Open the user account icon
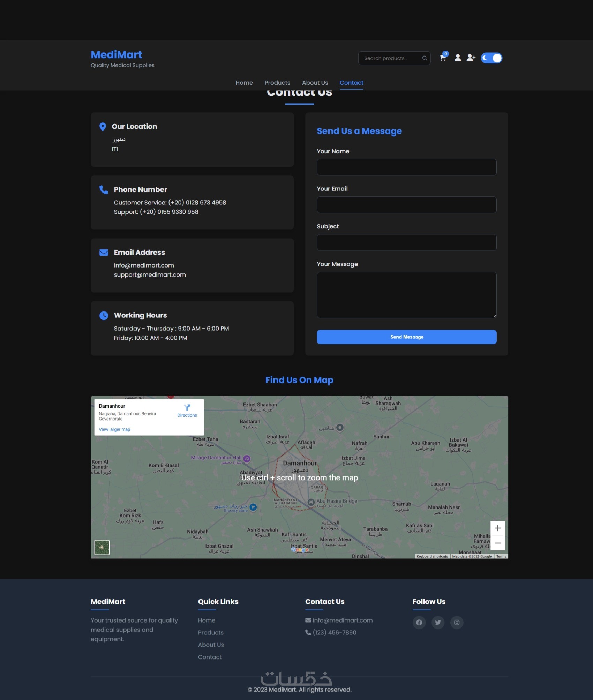 [x=458, y=58]
